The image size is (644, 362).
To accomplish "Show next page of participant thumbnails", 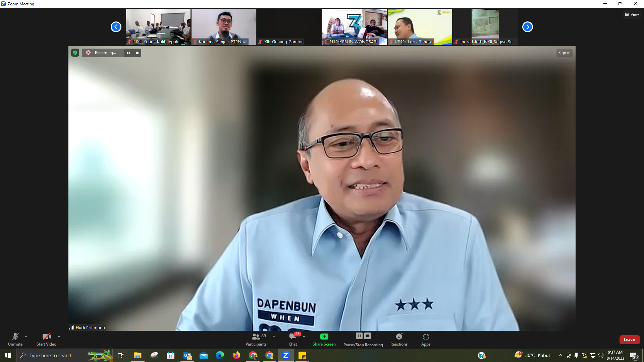I will [x=527, y=27].
